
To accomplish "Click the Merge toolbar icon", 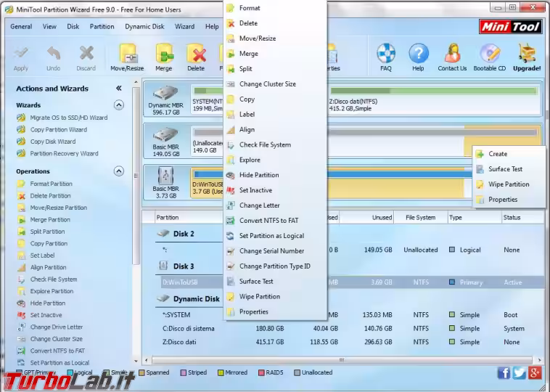I will (164, 53).
